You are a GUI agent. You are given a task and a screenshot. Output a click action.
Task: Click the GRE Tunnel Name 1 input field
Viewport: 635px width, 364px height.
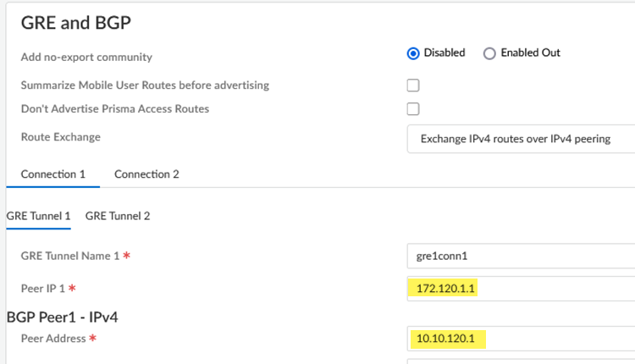(520, 255)
